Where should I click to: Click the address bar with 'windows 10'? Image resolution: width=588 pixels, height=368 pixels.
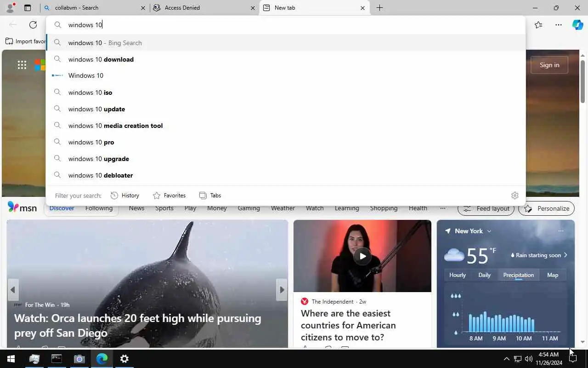tap(286, 25)
